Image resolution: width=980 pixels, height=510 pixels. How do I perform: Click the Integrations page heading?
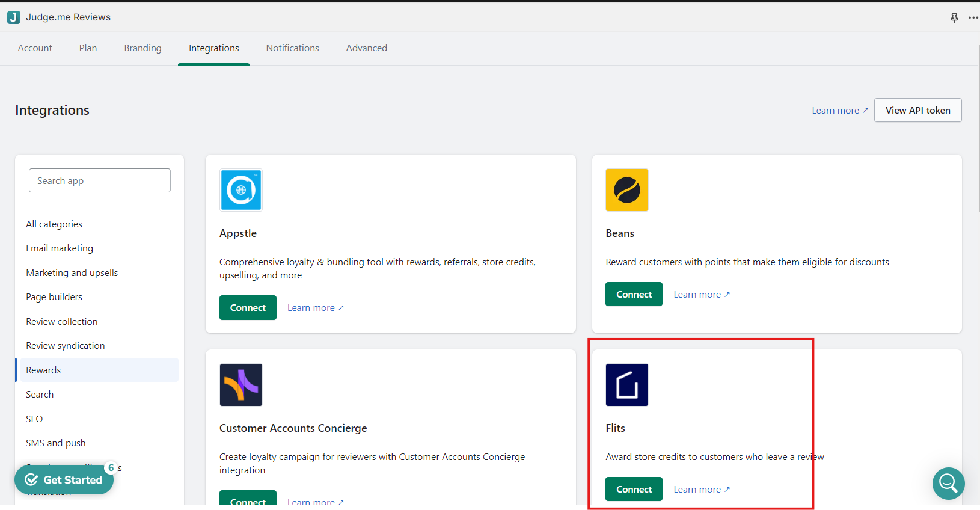(x=52, y=110)
